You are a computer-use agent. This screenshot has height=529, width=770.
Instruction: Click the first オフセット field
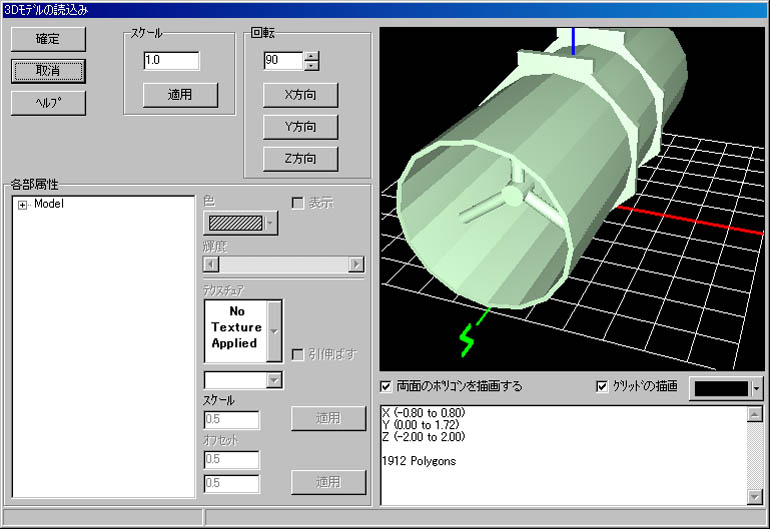(x=231, y=459)
